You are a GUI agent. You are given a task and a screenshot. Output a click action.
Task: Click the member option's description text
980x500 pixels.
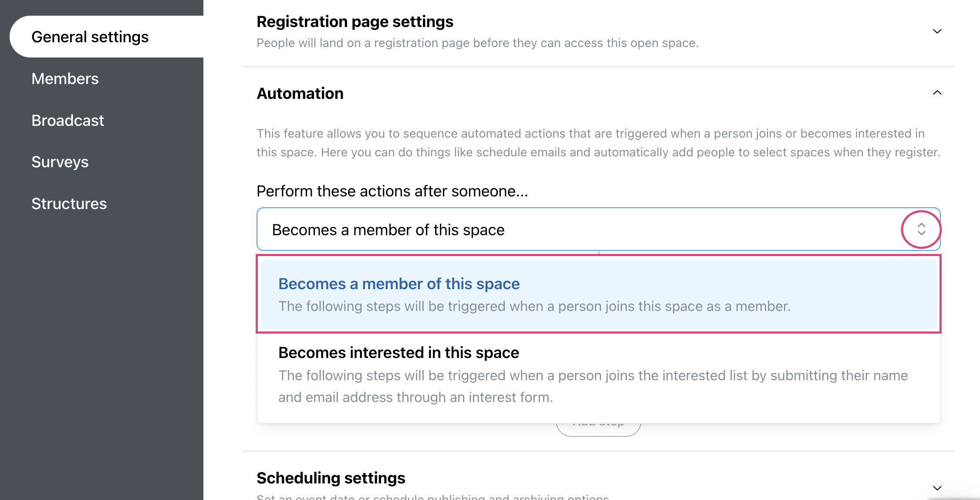pos(534,306)
